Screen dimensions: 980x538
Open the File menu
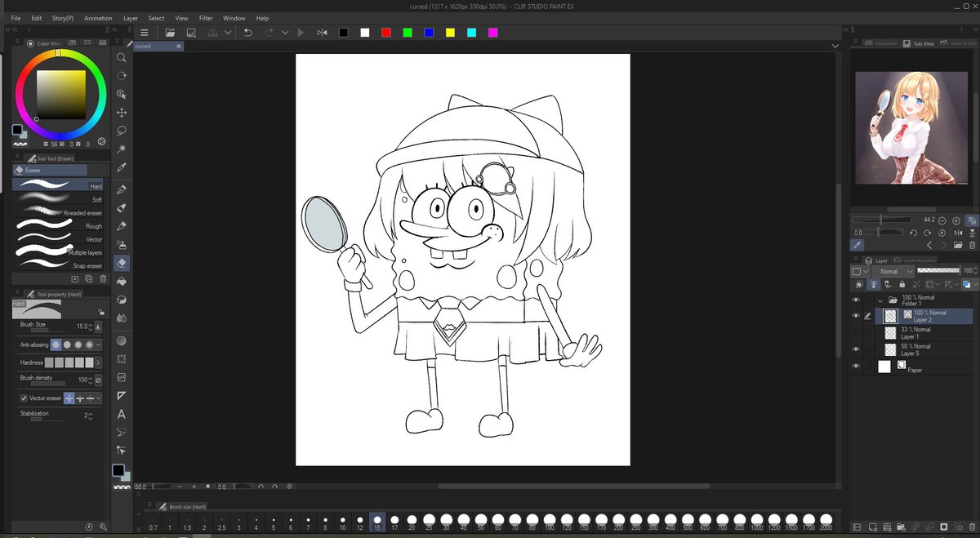point(16,17)
